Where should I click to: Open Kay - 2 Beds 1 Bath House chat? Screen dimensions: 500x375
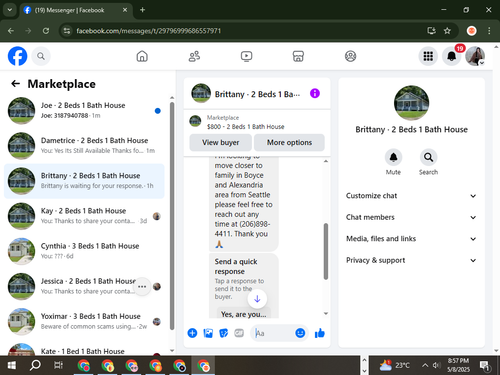[x=84, y=216]
